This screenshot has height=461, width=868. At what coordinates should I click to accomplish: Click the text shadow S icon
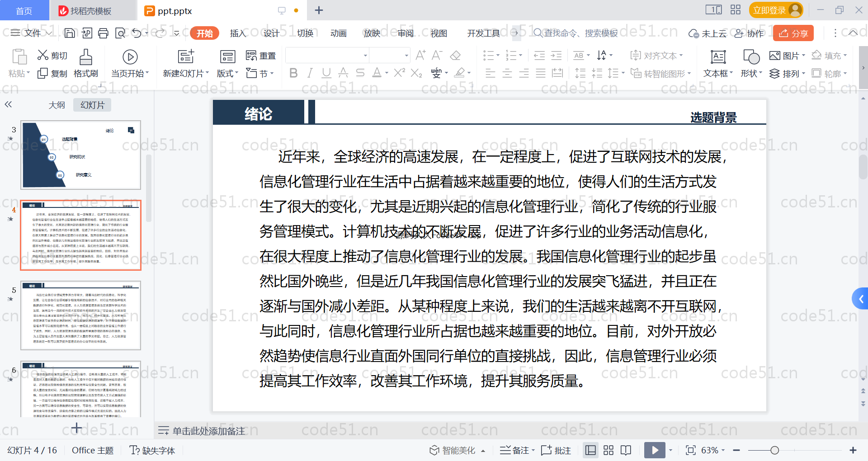[360, 72]
